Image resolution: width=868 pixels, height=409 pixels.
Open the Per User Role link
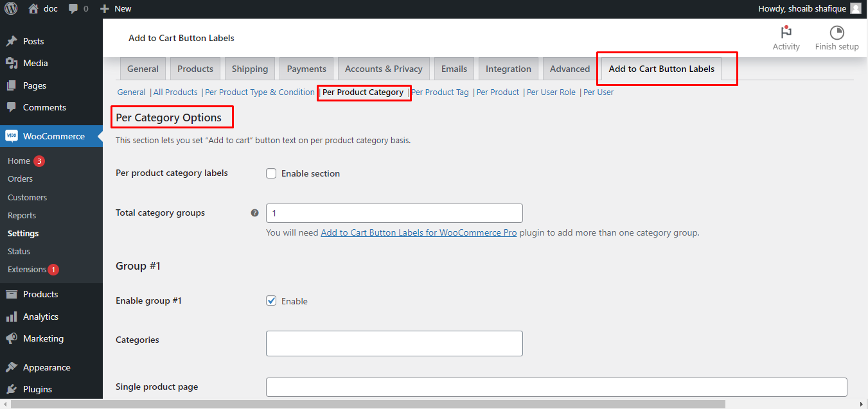tap(551, 92)
